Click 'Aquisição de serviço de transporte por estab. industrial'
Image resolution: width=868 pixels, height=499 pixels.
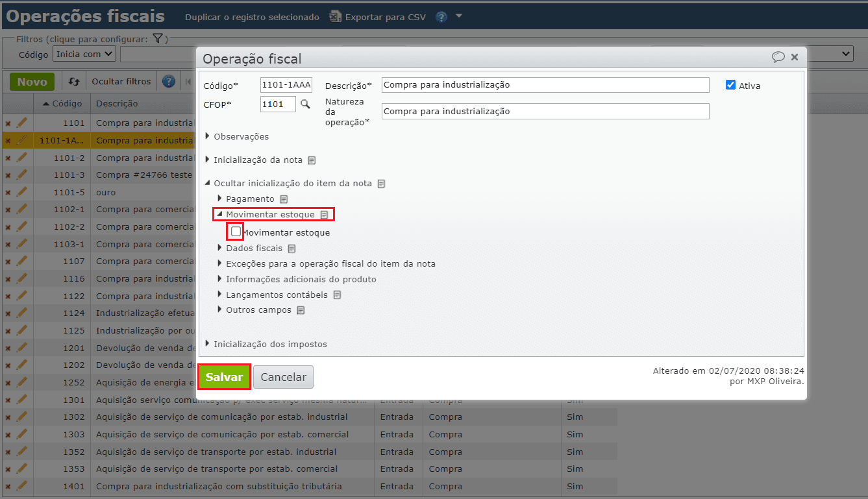click(216, 452)
